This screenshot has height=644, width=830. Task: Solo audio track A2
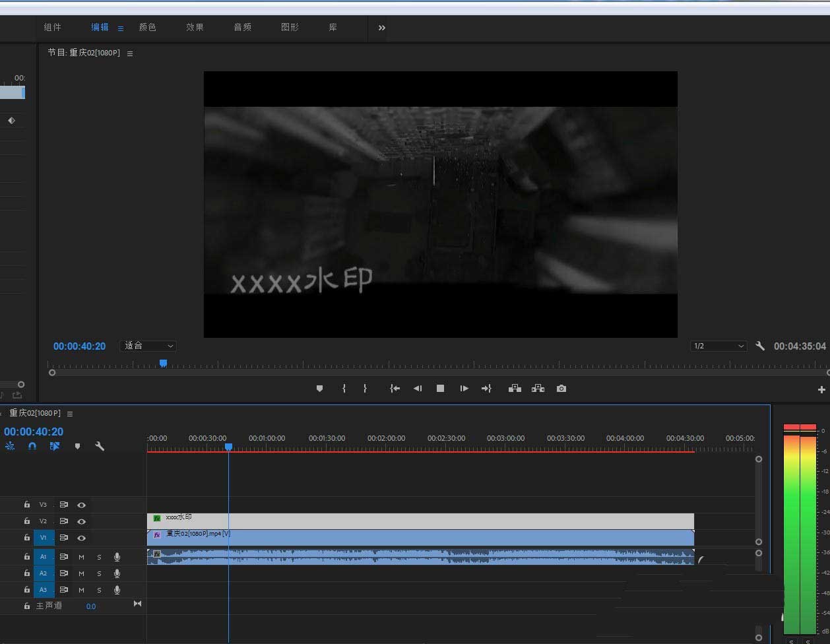[100, 573]
